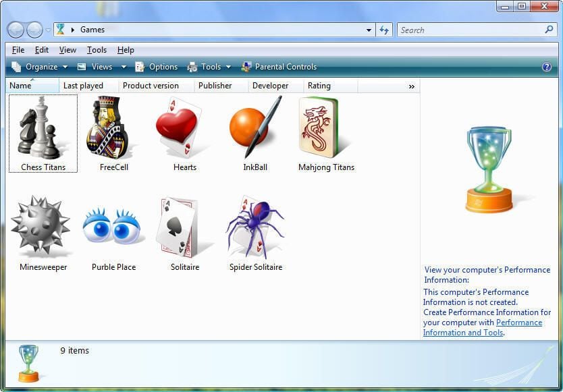This screenshot has height=392, width=563.
Task: Sort by Publisher column
Action: point(221,86)
